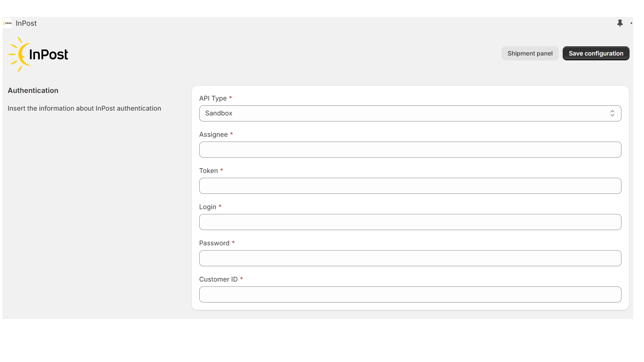Screen dimensions: 644x362
Task: Click the Password field label
Action: [214, 243]
